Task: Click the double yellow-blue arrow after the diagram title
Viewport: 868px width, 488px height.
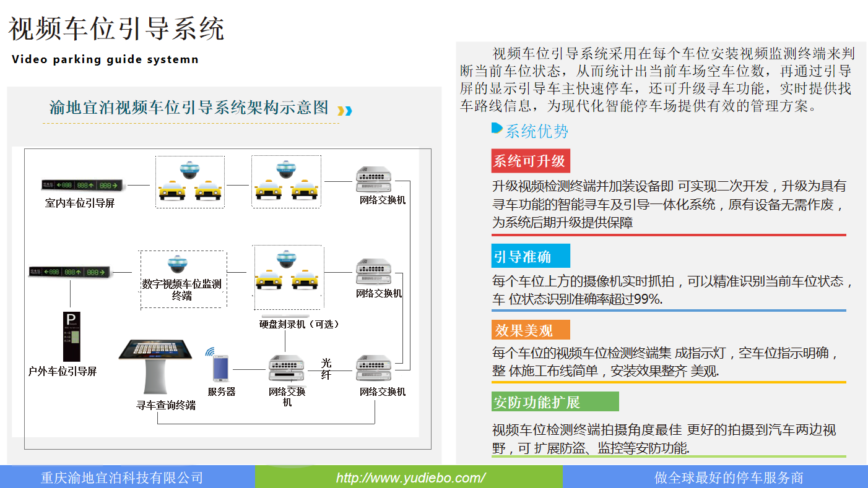Action: [345, 111]
